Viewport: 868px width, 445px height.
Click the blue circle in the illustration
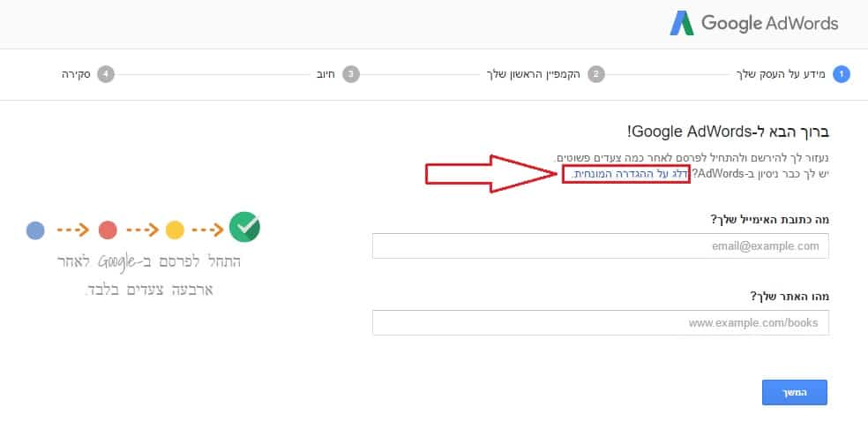coord(35,230)
